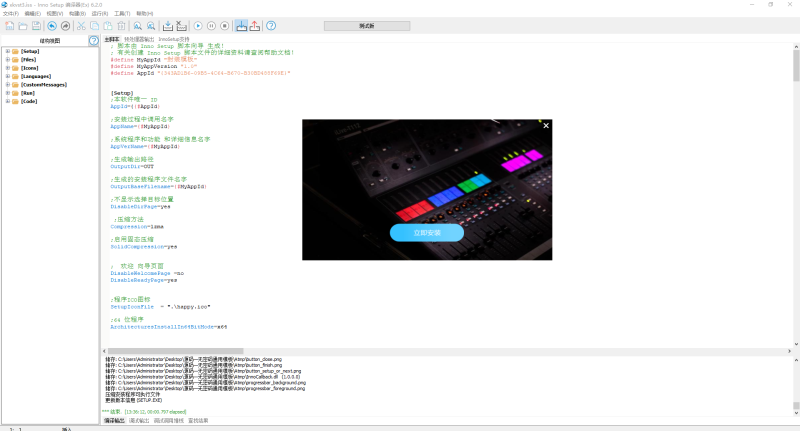Image resolution: width=800 pixels, height=431 pixels.
Task: Click the 立即安装 install button
Action: [427, 233]
